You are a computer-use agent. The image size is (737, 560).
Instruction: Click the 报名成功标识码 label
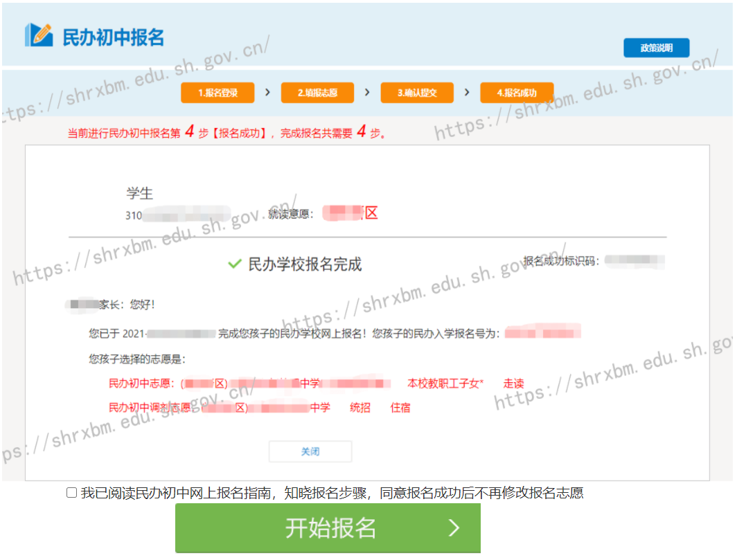pos(561,261)
